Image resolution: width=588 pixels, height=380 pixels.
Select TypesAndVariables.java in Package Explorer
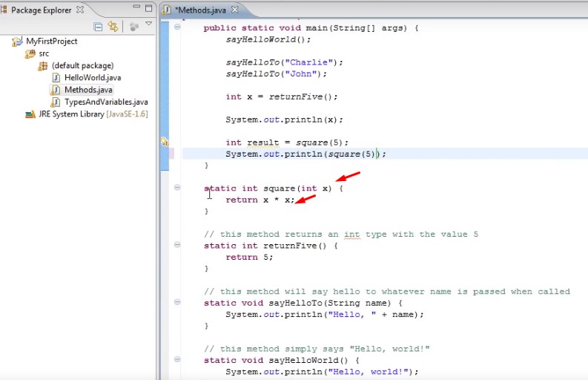(x=106, y=102)
